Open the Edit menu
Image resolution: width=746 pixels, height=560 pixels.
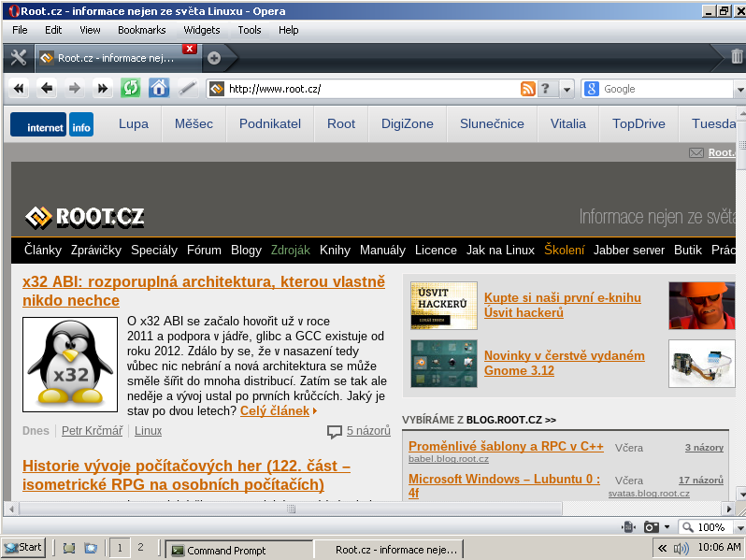(x=53, y=30)
